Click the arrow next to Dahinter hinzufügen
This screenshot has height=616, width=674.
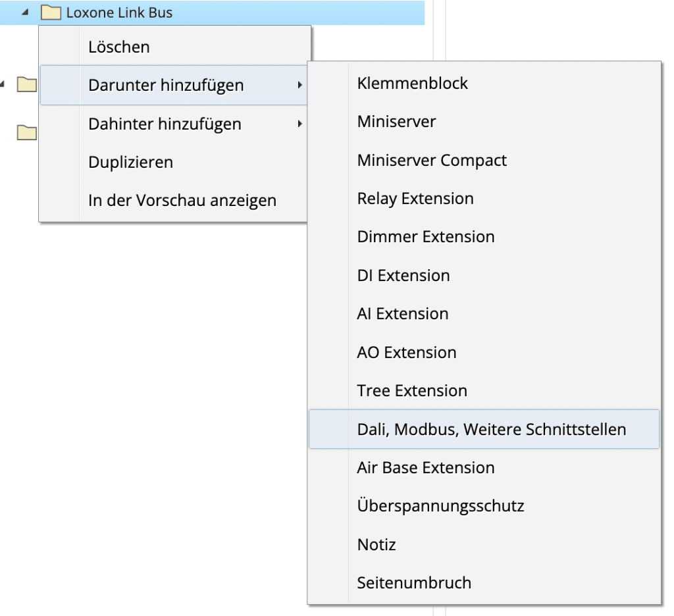(299, 124)
